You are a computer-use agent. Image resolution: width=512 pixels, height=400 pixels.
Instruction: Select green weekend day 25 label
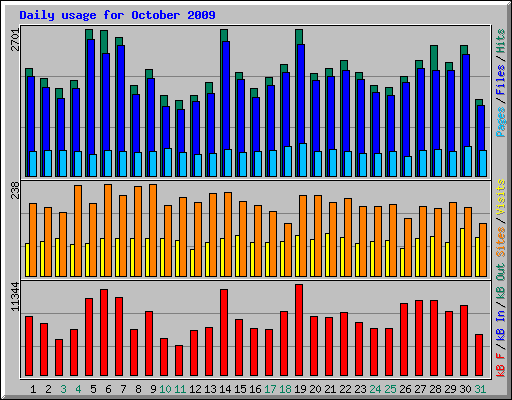pos(390,389)
